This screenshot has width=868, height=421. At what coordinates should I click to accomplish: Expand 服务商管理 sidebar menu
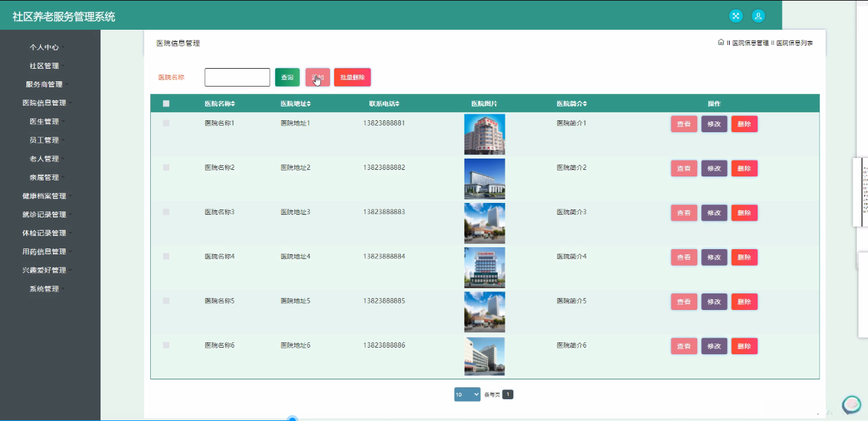(x=45, y=85)
